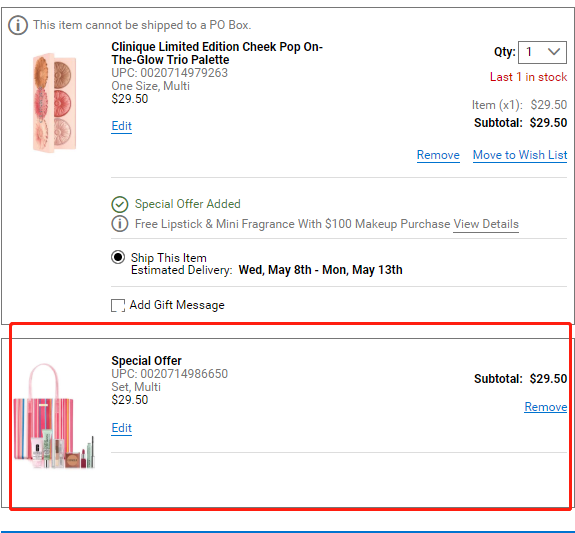
Task: Open the Qty dropdown showing 1
Action: click(x=542, y=52)
